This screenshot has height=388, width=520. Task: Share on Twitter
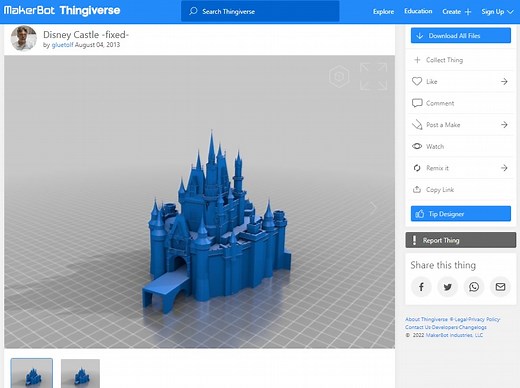448,287
